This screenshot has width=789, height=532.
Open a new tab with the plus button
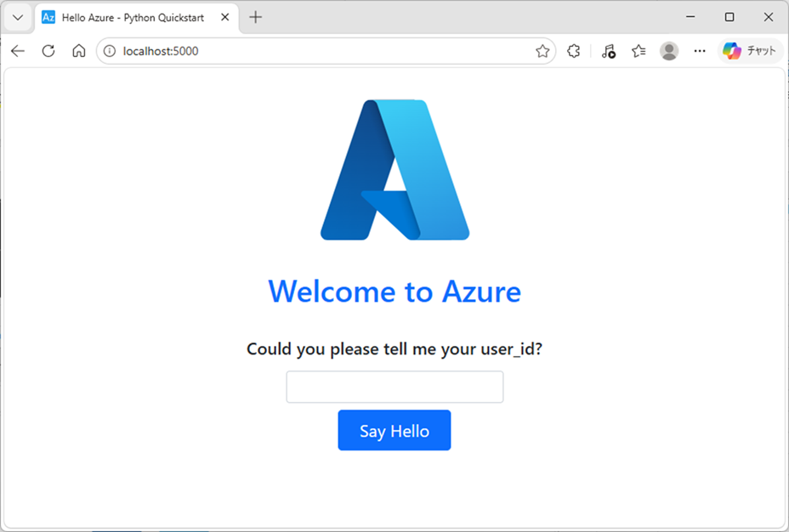254,16
